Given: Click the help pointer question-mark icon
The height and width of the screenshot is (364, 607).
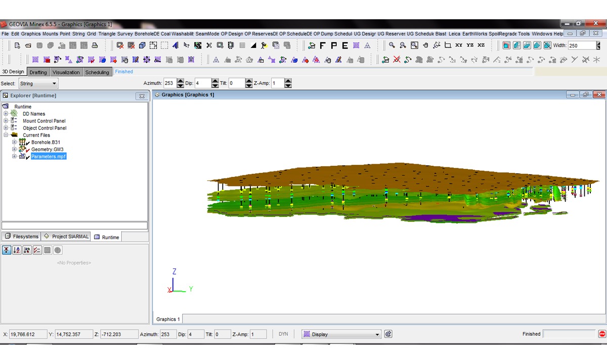Looking at the screenshot, I should (x=187, y=45).
